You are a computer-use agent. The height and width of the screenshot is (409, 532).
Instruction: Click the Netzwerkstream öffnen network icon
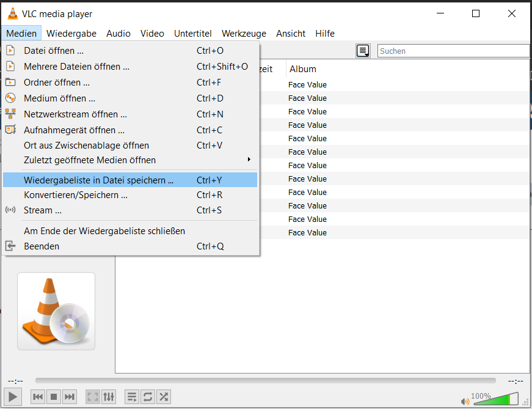10,114
